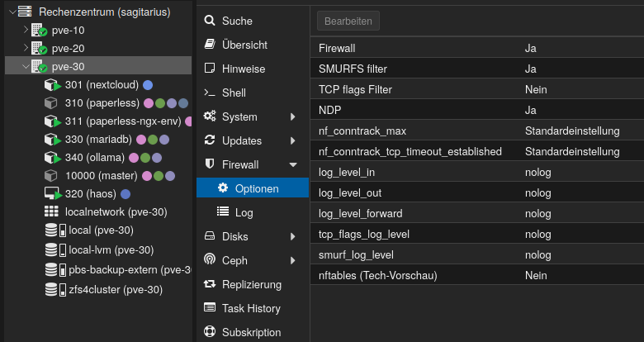Click the Firewall shield icon
Screen dimensions: 644x342
tap(209, 164)
